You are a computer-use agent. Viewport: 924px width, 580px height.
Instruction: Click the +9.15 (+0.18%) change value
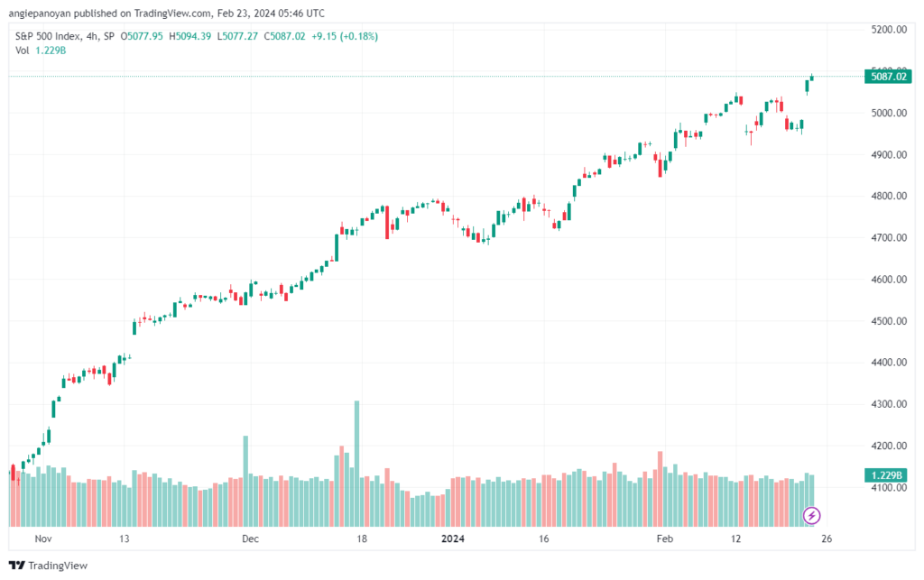[x=345, y=36]
